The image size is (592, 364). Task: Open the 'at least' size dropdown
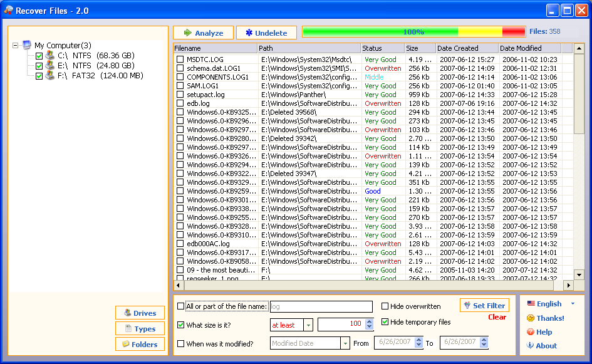click(308, 325)
